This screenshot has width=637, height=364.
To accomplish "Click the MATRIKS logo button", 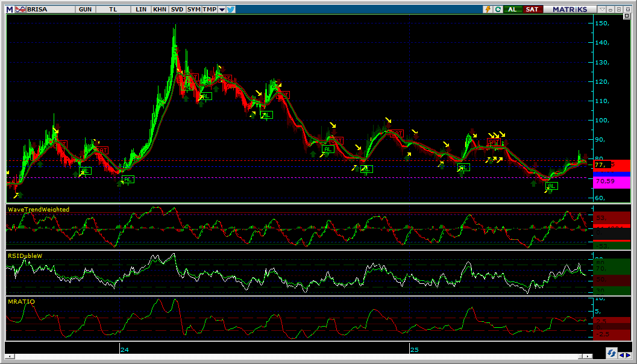I will tap(570, 9).
